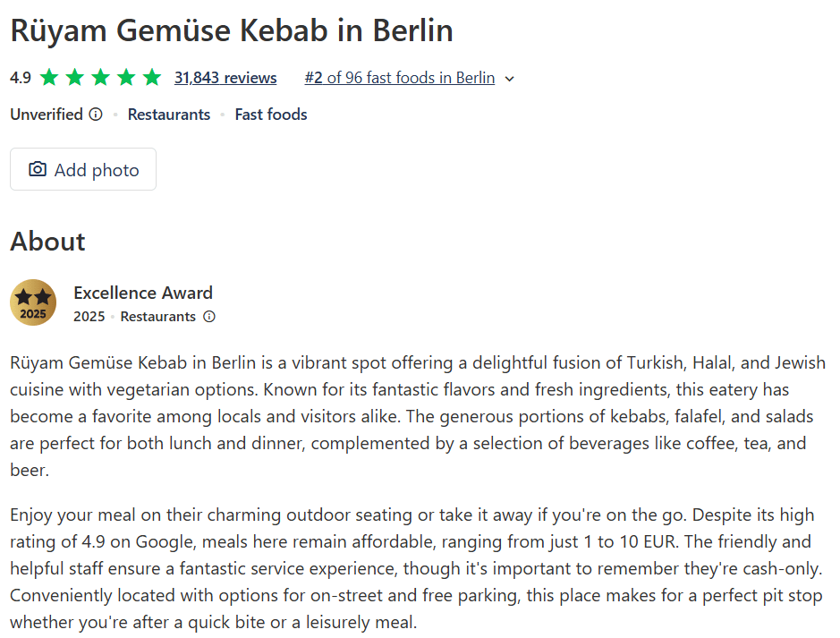
Task: Expand the chevron next to fast foods ranking
Action: pos(510,79)
